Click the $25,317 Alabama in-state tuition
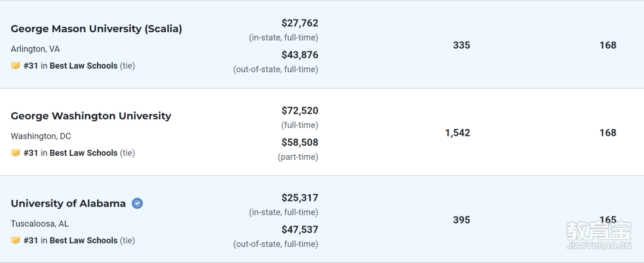The width and height of the screenshot is (644, 263). (x=300, y=197)
